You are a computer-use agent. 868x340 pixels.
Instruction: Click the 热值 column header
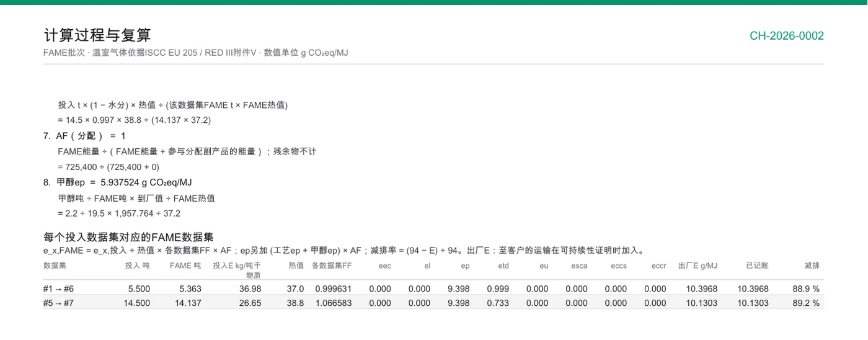(296, 266)
